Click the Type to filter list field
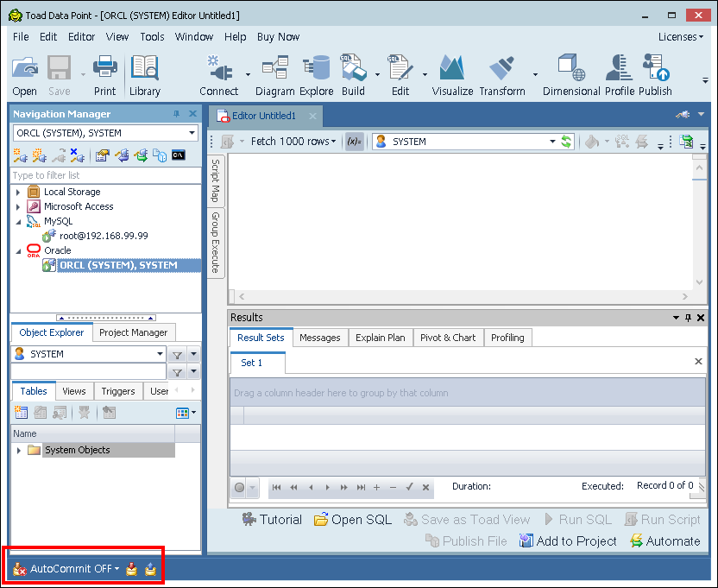Viewport: 718px width, 588px height. click(x=104, y=175)
